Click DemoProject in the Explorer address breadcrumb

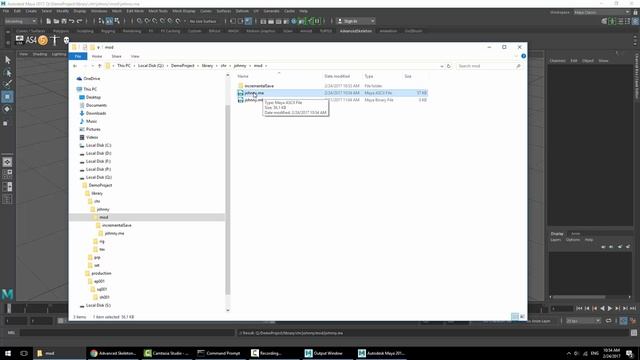pos(183,66)
